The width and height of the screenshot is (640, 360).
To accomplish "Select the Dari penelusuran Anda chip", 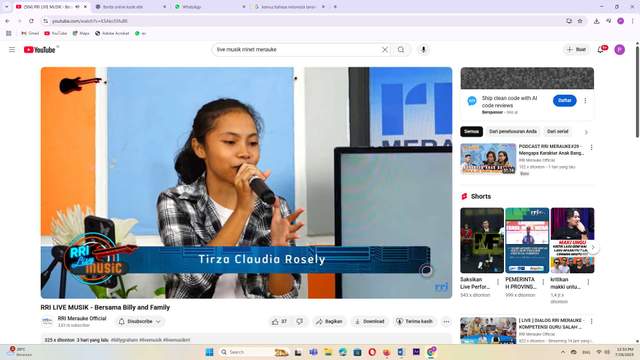I will click(513, 131).
